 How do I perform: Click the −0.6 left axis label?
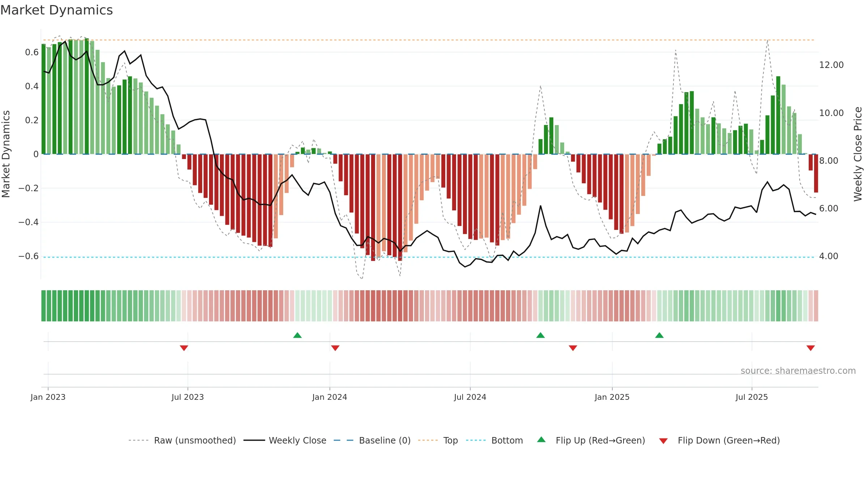[29, 256]
